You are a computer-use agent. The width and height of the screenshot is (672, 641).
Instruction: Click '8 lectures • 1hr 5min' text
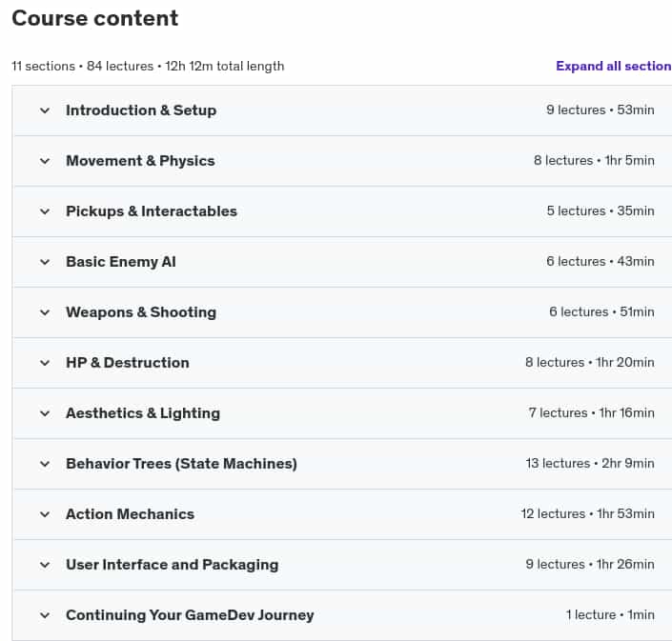pos(594,161)
